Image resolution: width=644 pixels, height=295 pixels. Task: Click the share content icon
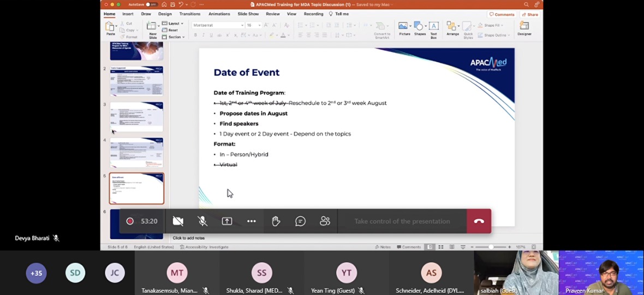pyautogui.click(x=227, y=221)
